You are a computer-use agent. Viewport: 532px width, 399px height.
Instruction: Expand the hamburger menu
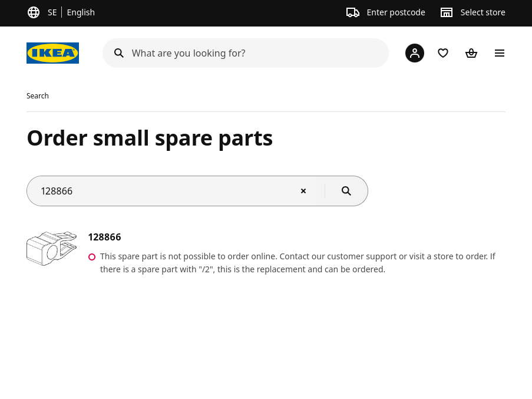click(x=500, y=53)
